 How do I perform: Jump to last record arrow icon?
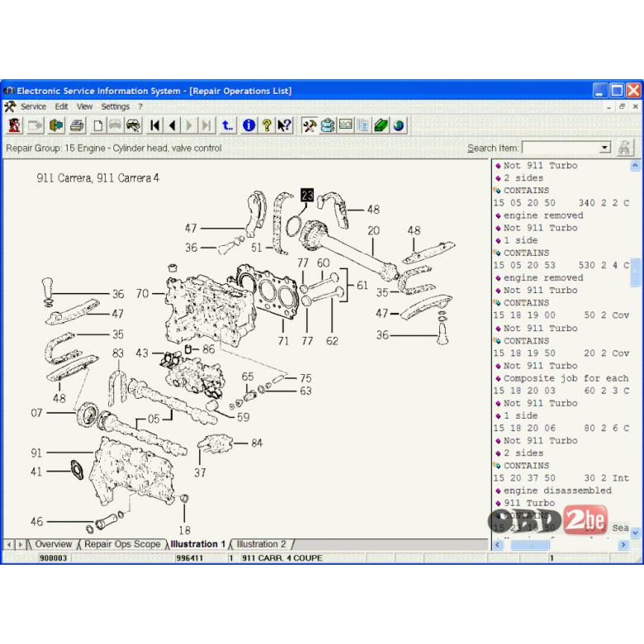coord(207,125)
